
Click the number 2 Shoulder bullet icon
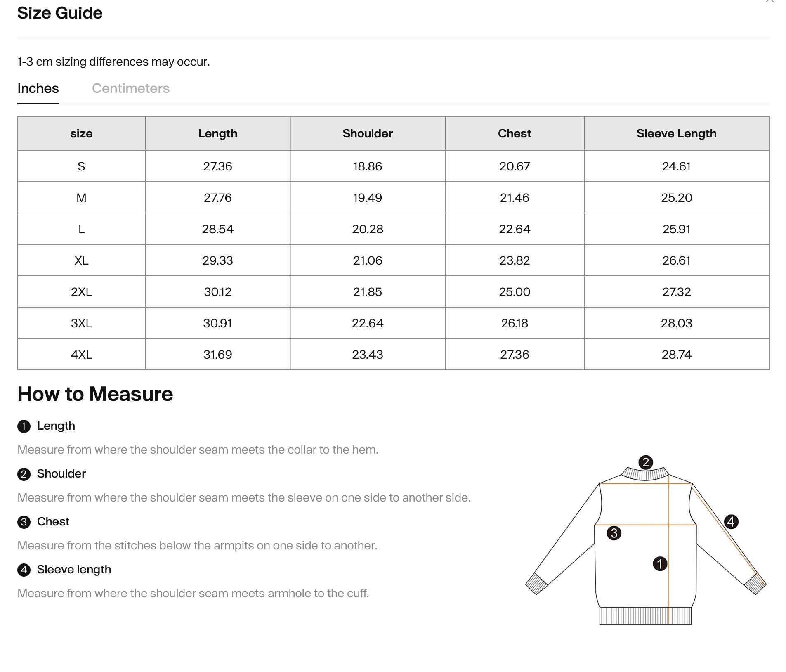[x=24, y=474]
